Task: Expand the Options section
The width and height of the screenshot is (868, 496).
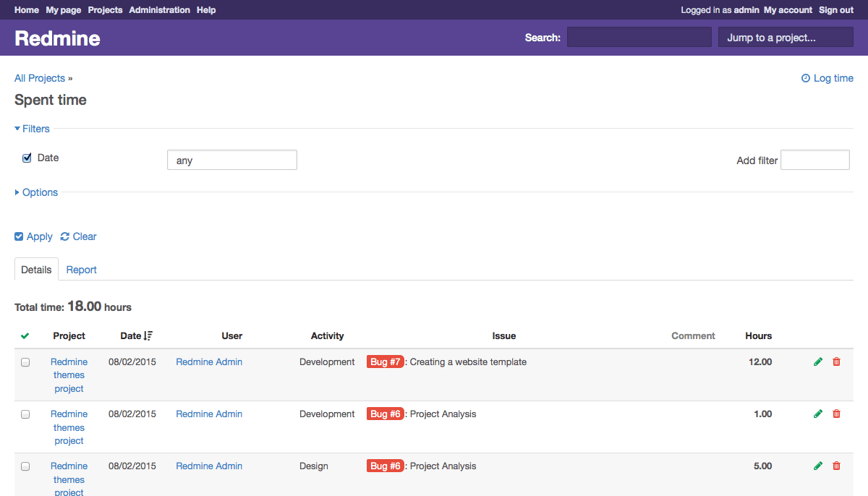Action: point(36,192)
